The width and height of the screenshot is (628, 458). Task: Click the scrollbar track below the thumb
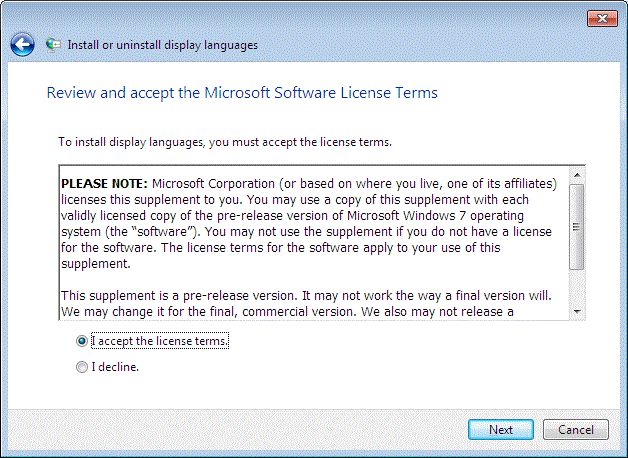(x=577, y=287)
